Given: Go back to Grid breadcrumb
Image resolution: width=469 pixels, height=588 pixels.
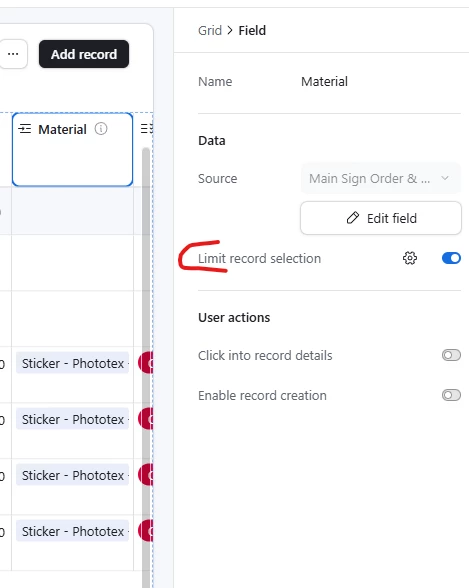Looking at the screenshot, I should (x=210, y=30).
